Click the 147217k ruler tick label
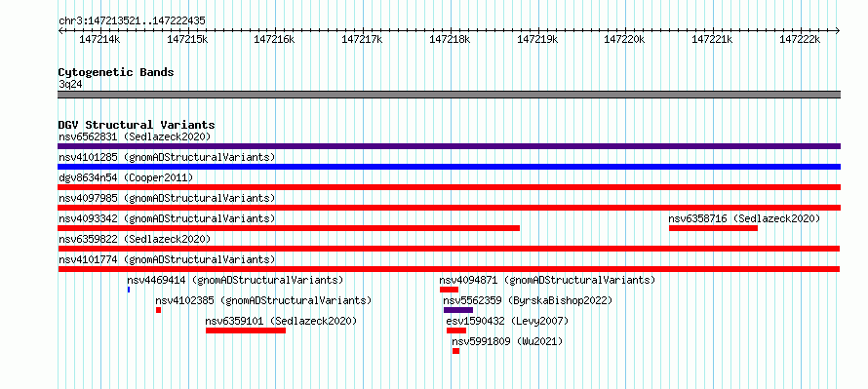Viewport: 868px width, 389px height. pyautogui.click(x=362, y=39)
